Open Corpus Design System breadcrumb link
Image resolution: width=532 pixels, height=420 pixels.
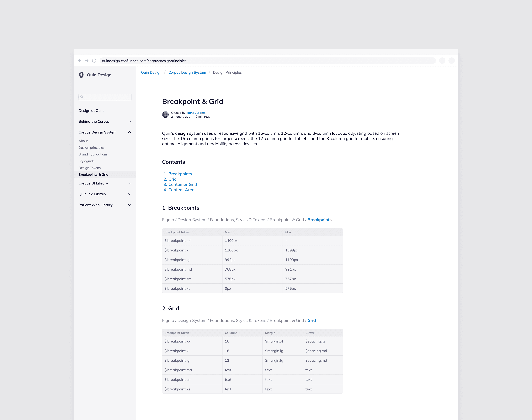click(x=187, y=72)
